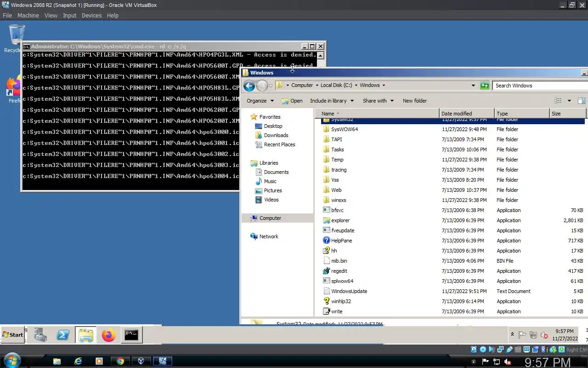Open the VirtualBox Input menu
The width and height of the screenshot is (588, 368).
[x=70, y=15]
